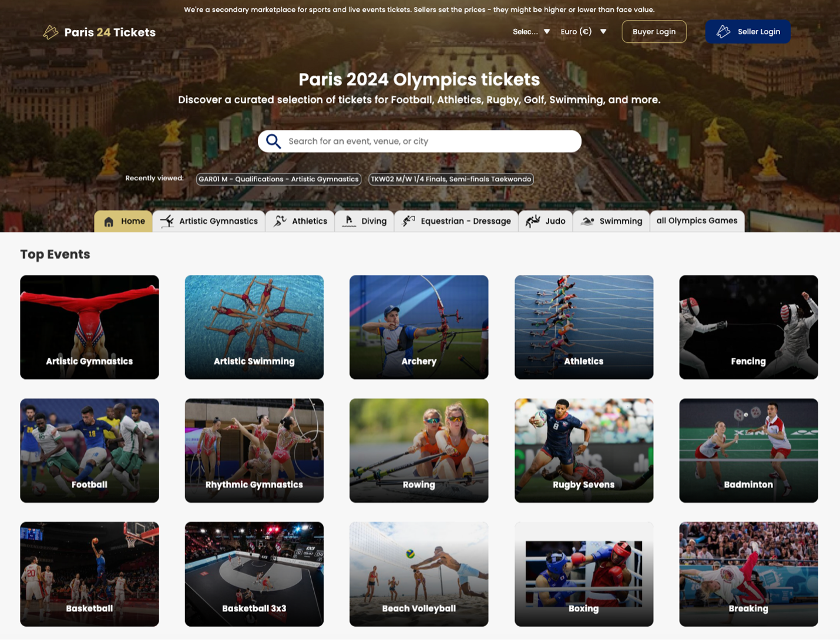
Task: Click the judo fighters icon
Action: tap(533, 221)
